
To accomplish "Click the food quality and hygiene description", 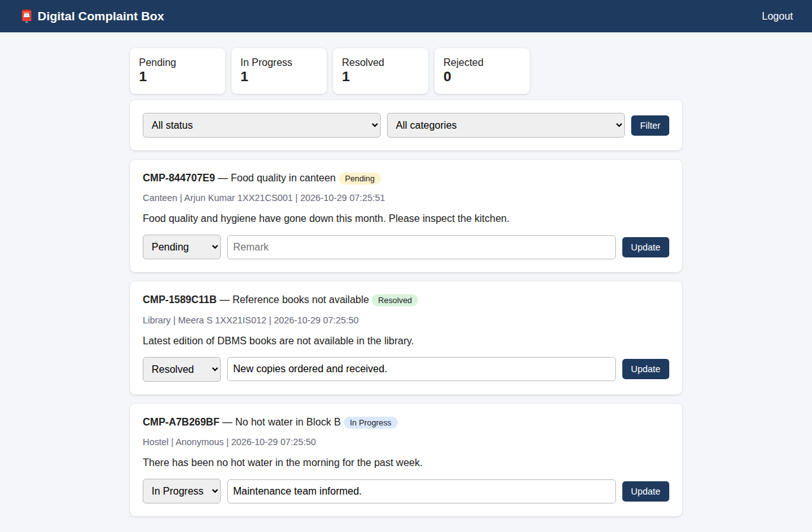I will click(326, 219).
